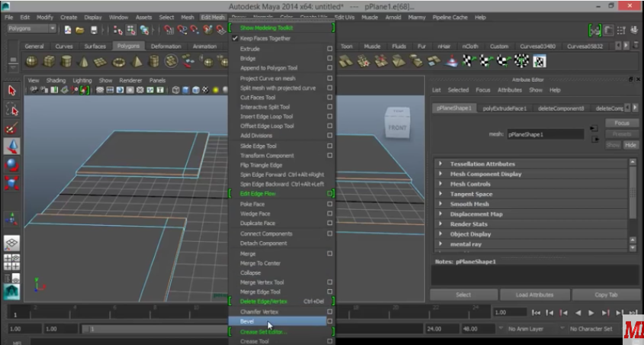The image size is (644, 345).
Task: Open Bridge options box
Action: pyautogui.click(x=330, y=58)
